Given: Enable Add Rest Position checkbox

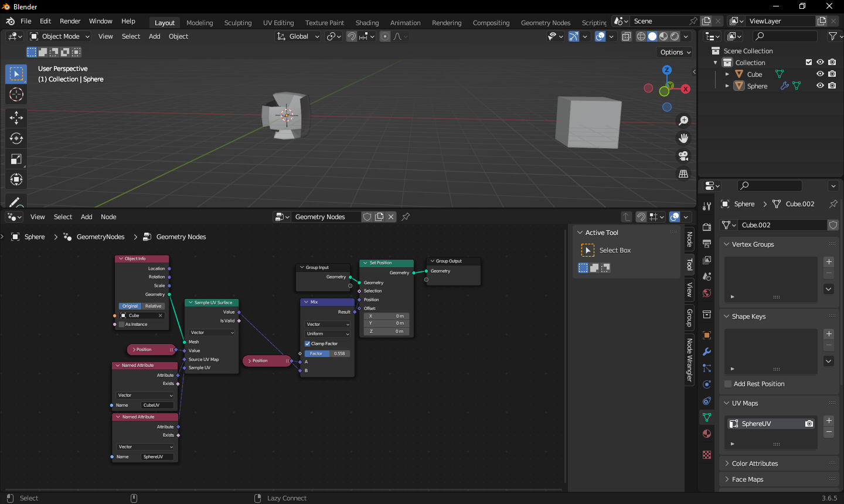Looking at the screenshot, I should (728, 384).
